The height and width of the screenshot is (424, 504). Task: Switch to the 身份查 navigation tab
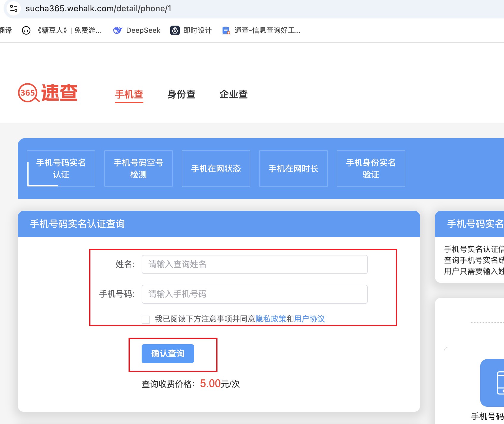(x=181, y=94)
